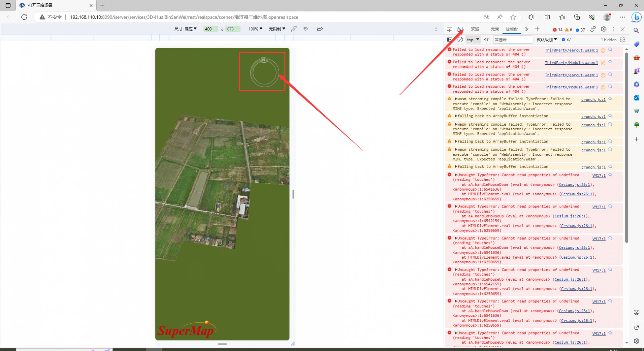Add page to favorites with the star
This screenshot has height=351, width=644.
point(513,17)
